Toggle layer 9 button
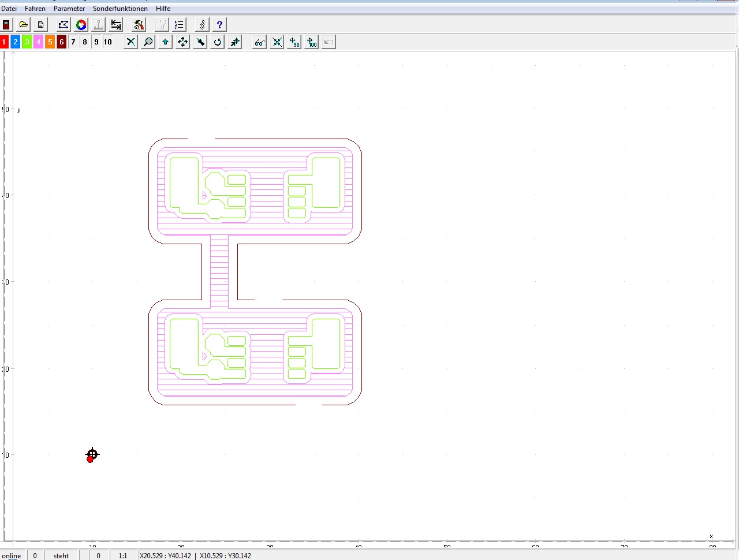This screenshot has width=739, height=560. (x=96, y=42)
